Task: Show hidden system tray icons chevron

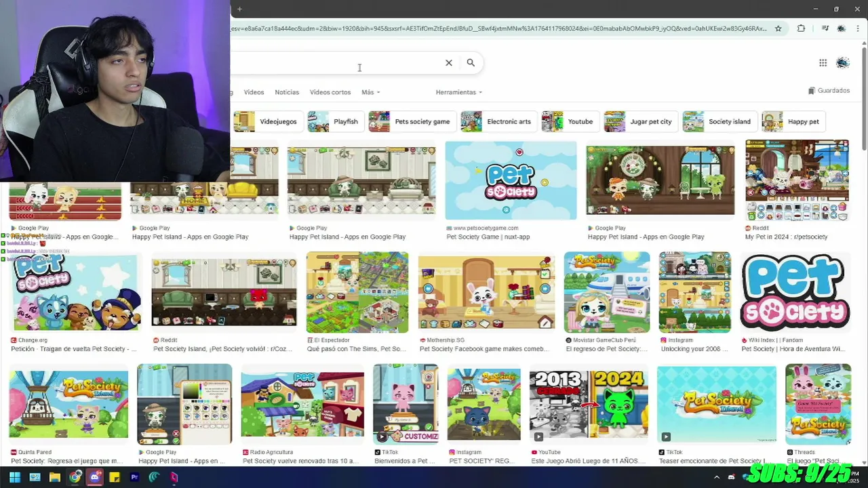Action: click(717, 477)
